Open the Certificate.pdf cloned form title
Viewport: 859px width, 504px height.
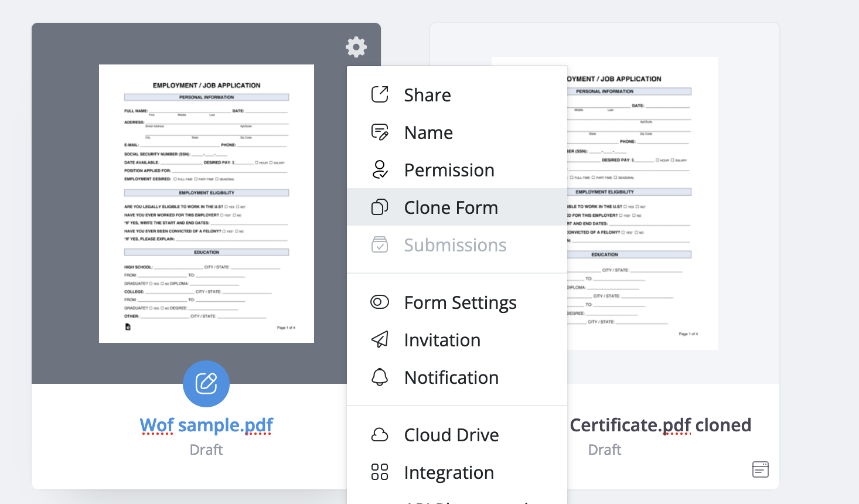[660, 425]
